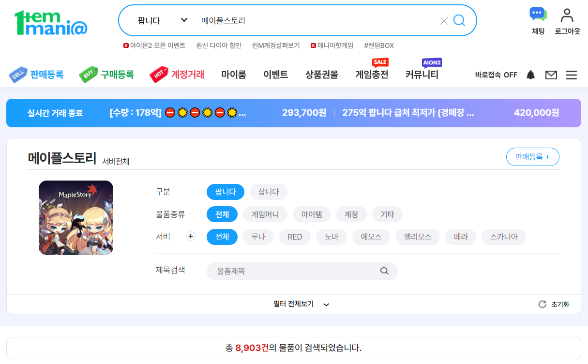Viewport: 588px width, 364px height.
Task: Select 에오스 server
Action: coord(371,237)
